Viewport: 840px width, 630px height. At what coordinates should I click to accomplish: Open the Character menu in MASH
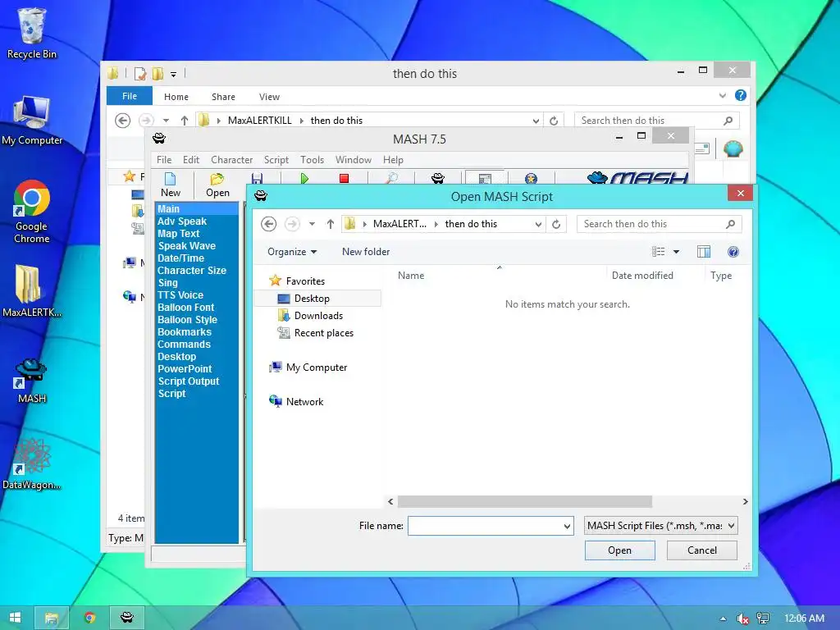231,160
